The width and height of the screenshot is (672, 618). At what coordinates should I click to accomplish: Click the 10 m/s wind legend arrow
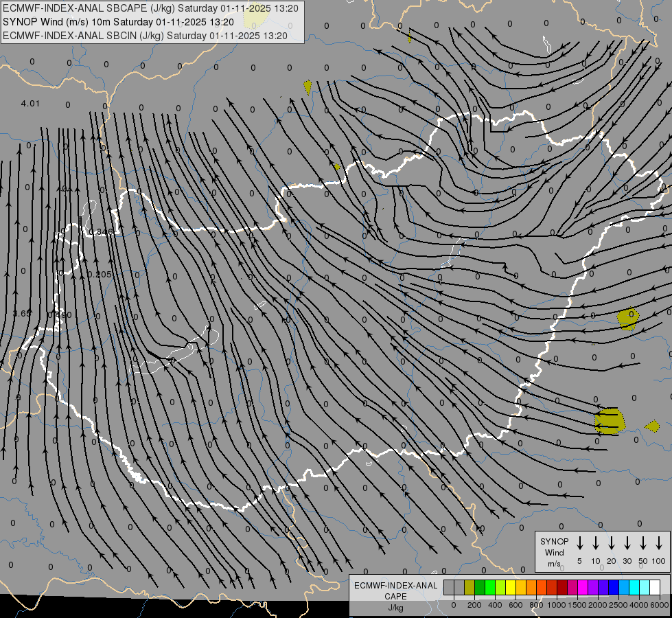tap(595, 542)
